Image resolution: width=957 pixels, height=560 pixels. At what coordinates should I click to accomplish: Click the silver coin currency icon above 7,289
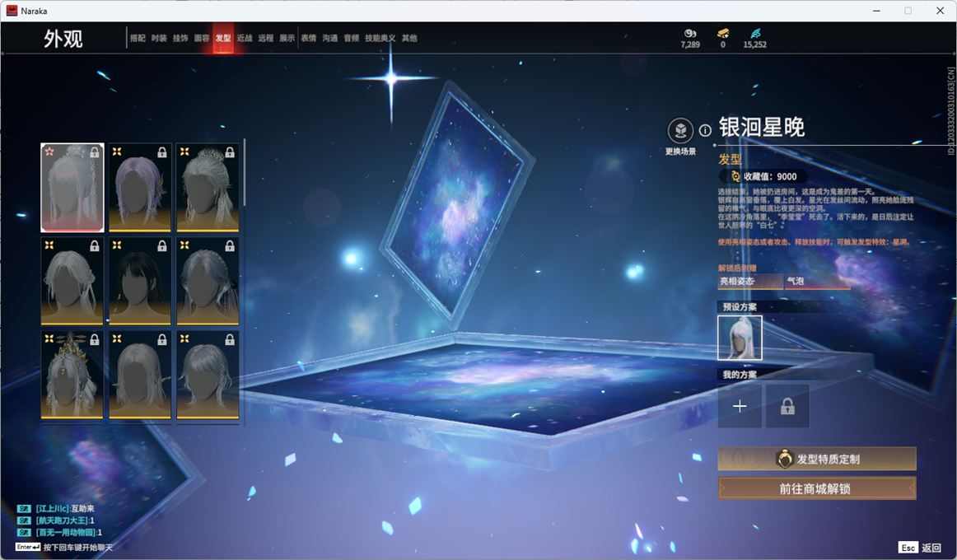click(690, 33)
